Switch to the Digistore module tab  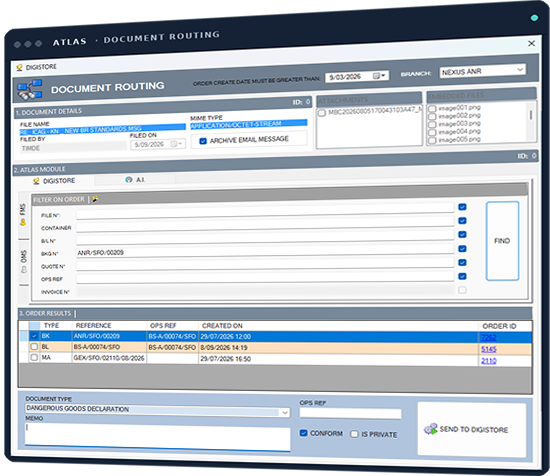click(54, 181)
